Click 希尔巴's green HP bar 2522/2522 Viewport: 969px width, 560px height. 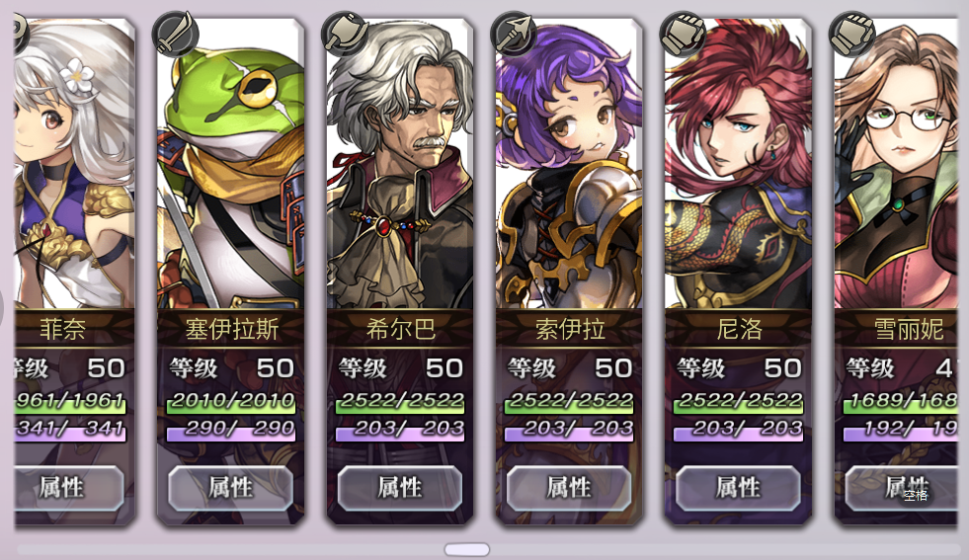[400, 402]
